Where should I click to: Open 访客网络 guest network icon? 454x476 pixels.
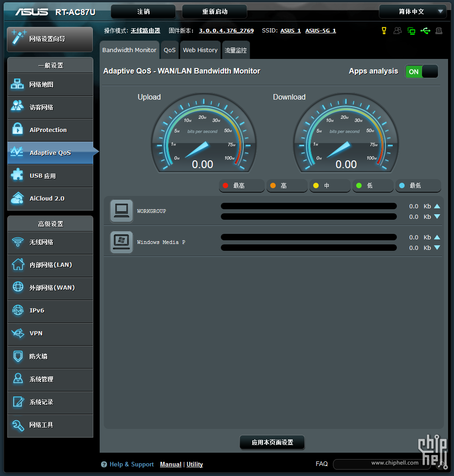coord(17,106)
